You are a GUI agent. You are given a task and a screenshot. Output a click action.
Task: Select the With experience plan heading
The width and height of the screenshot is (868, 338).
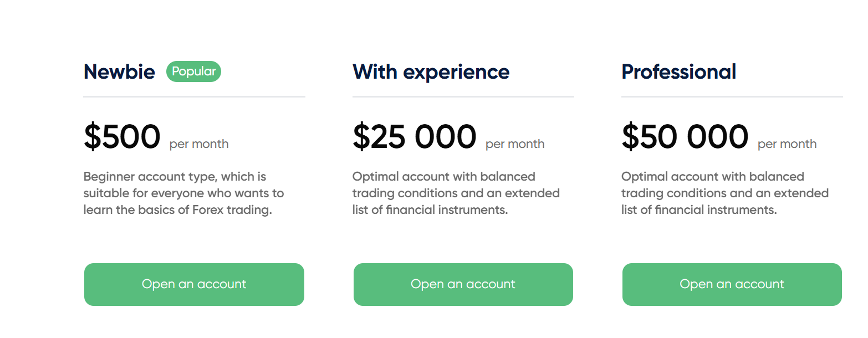[431, 72]
